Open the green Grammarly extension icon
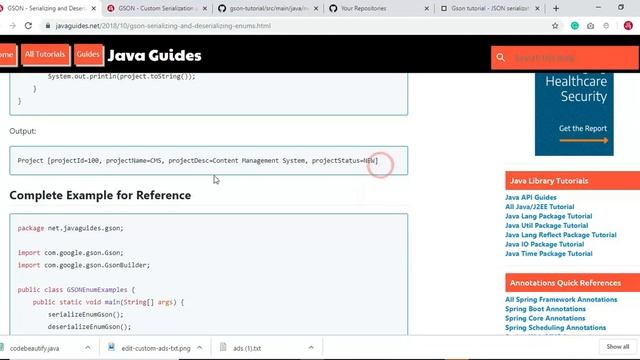The height and width of the screenshot is (360, 640). (x=575, y=26)
